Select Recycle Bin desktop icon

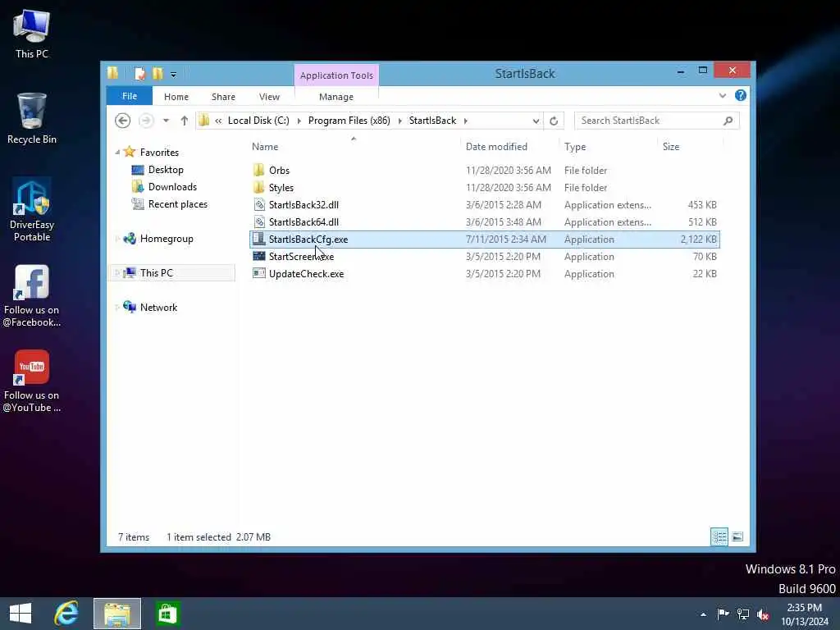coord(32,118)
